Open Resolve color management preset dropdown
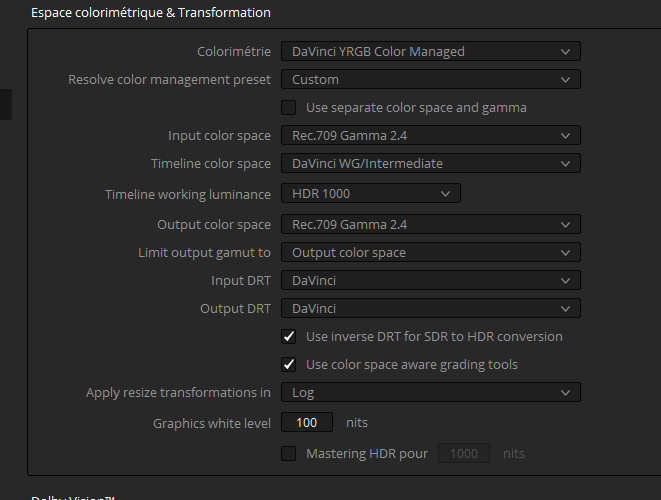Screen dimensions: 661x500 (431, 79)
